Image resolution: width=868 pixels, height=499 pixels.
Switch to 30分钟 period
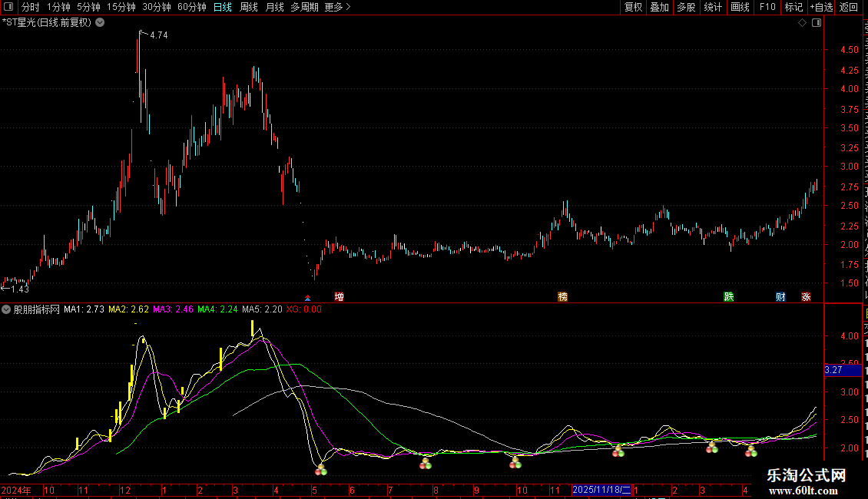tap(157, 7)
